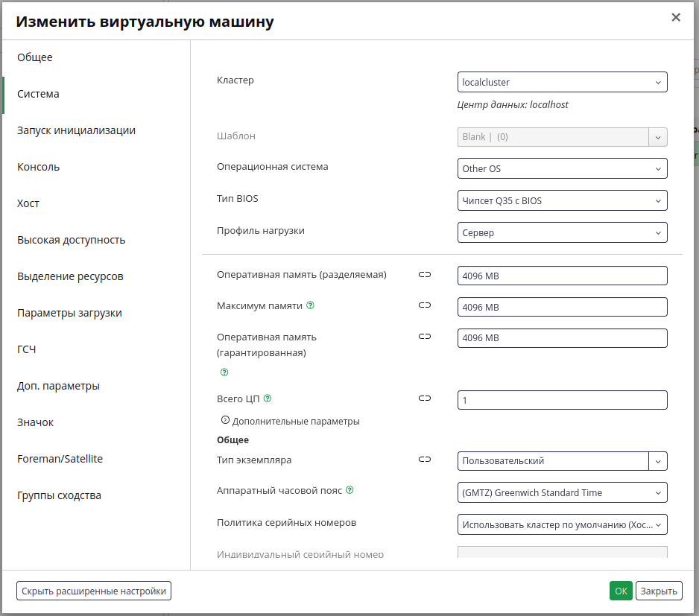This screenshot has width=699, height=616.
Task: Close the Изменить виртуальную машину dialog
Action: [x=676, y=17]
